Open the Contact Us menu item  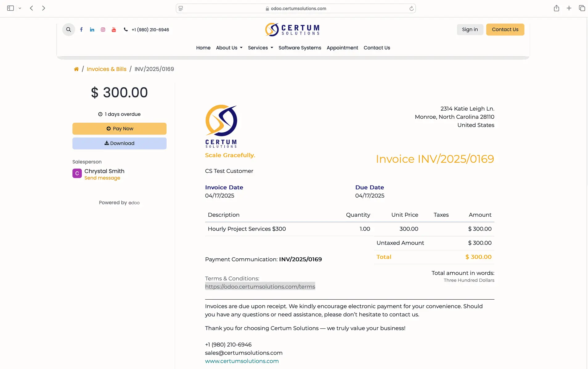[x=377, y=48]
